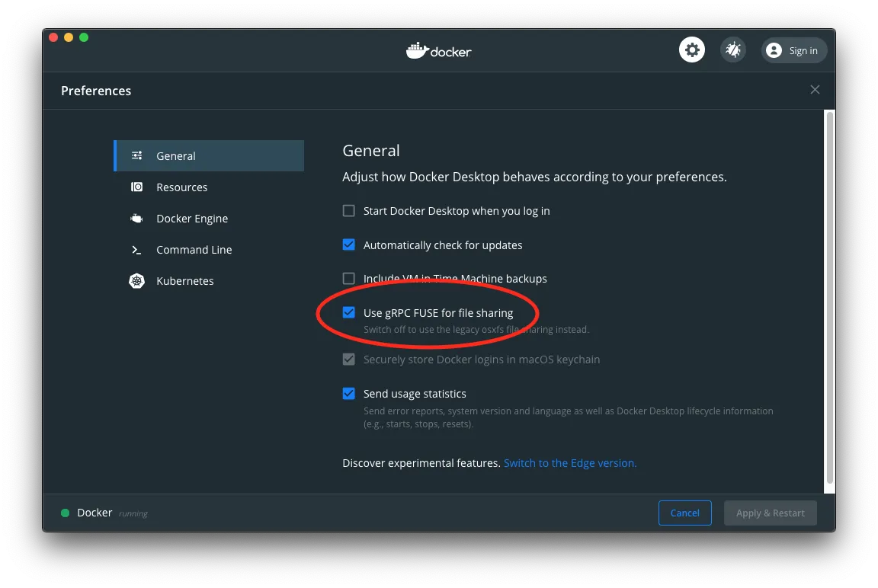Click the Securely store Docker logins checkbox
Screen dimensions: 878x588
(x=349, y=360)
